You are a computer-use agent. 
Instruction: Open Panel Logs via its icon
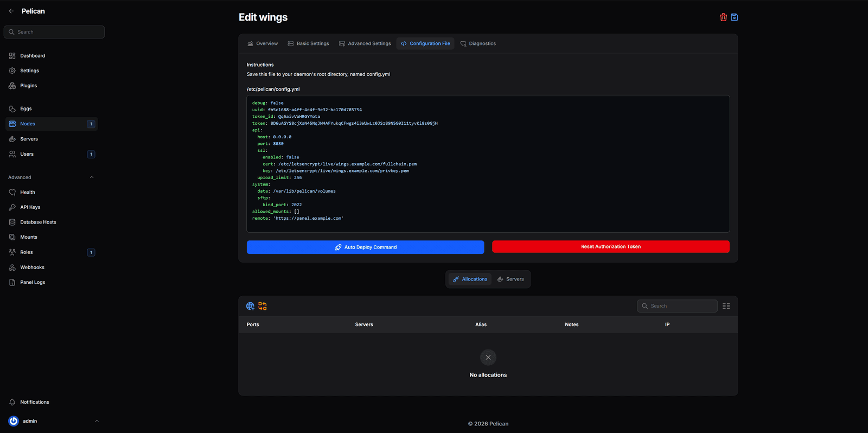point(12,282)
